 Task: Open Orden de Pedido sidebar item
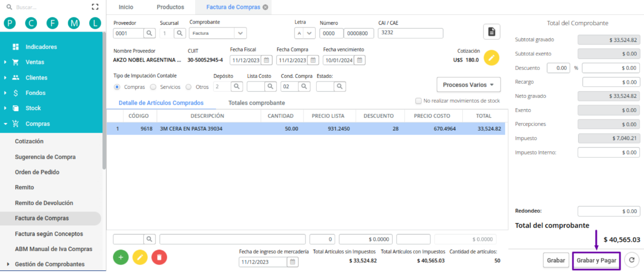(37, 172)
